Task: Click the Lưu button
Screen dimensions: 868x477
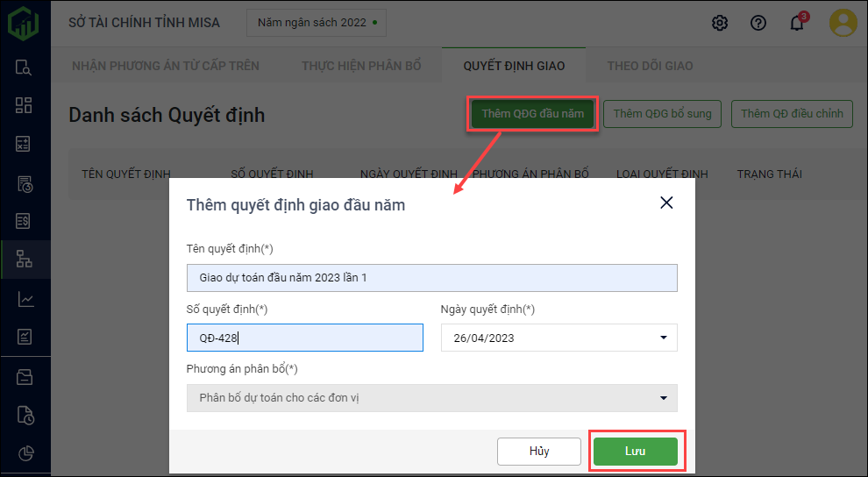Action: [635, 452]
